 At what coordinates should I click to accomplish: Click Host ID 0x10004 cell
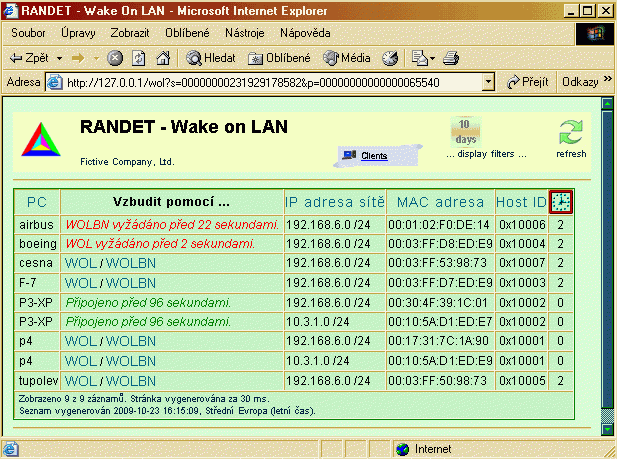[522, 244]
